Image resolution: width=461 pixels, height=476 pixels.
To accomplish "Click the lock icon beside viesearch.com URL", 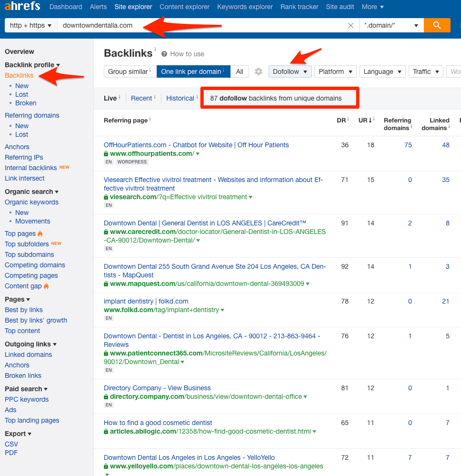I will point(106,197).
